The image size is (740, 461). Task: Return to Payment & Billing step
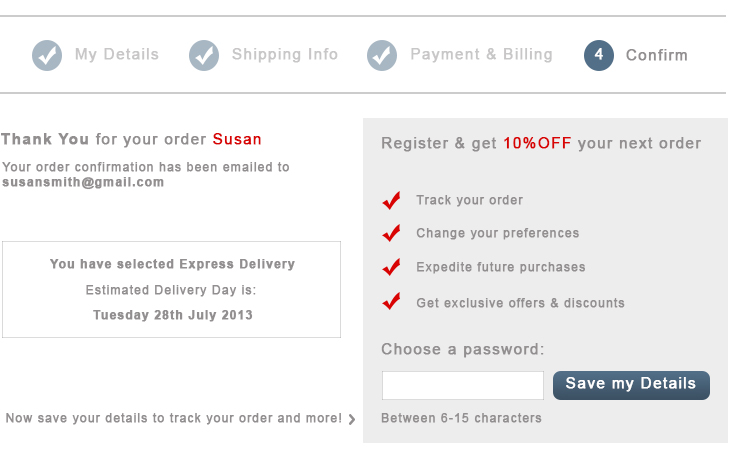(x=481, y=54)
